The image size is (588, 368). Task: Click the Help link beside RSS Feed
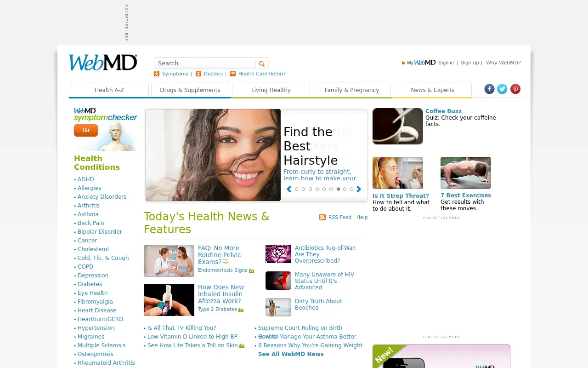pos(362,217)
